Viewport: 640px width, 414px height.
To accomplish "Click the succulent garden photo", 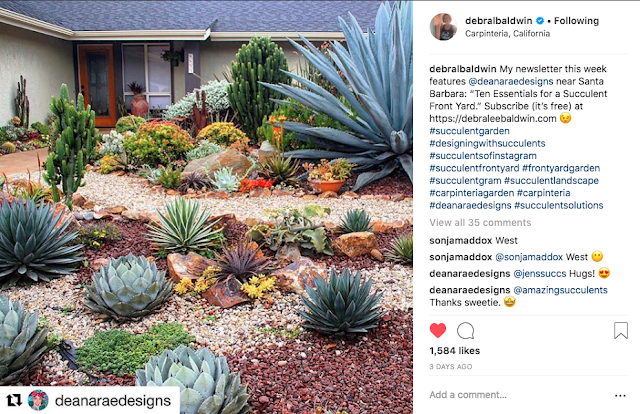I will (x=206, y=207).
